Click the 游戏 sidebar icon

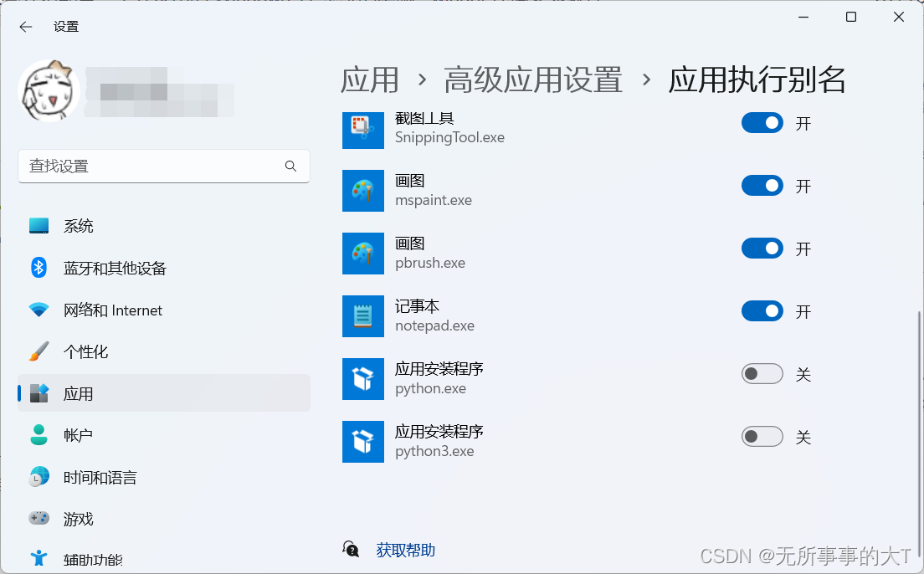38,519
